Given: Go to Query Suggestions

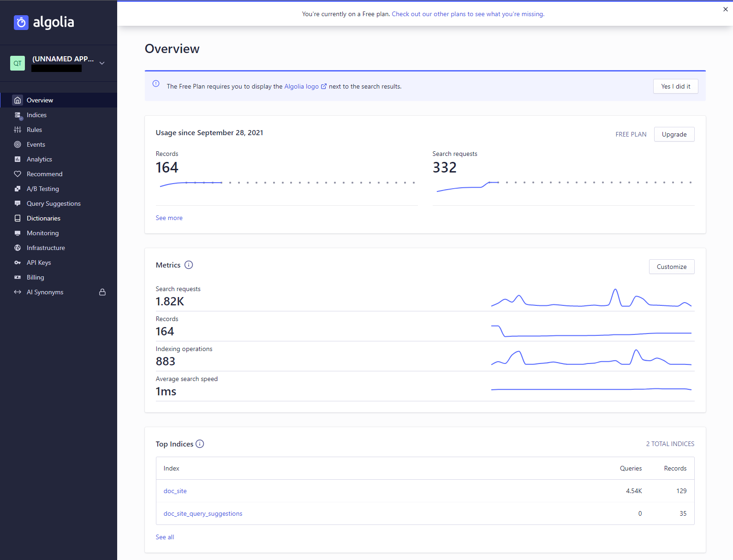Looking at the screenshot, I should point(59,203).
